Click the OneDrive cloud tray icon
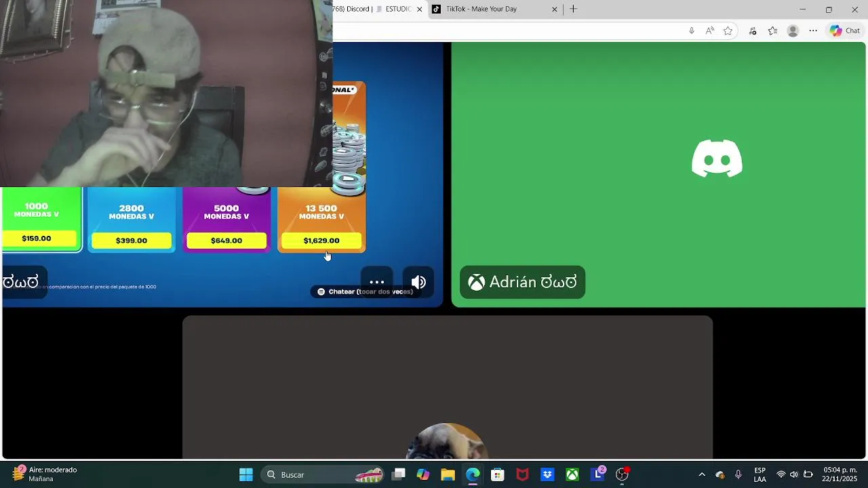This screenshot has height=488, width=868. click(x=720, y=474)
